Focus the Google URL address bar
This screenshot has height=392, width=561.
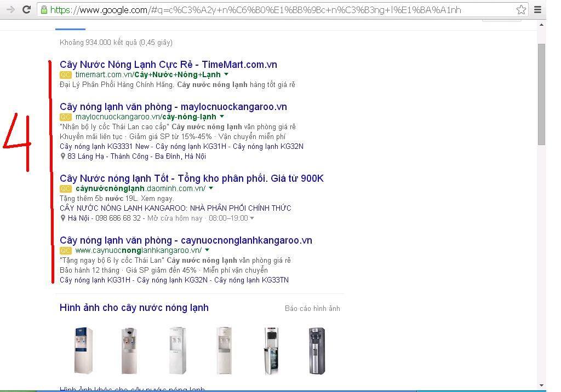(x=283, y=10)
